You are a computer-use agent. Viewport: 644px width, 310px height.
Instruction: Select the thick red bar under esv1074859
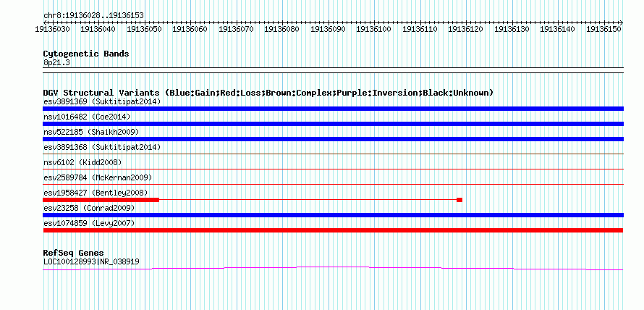point(333,230)
